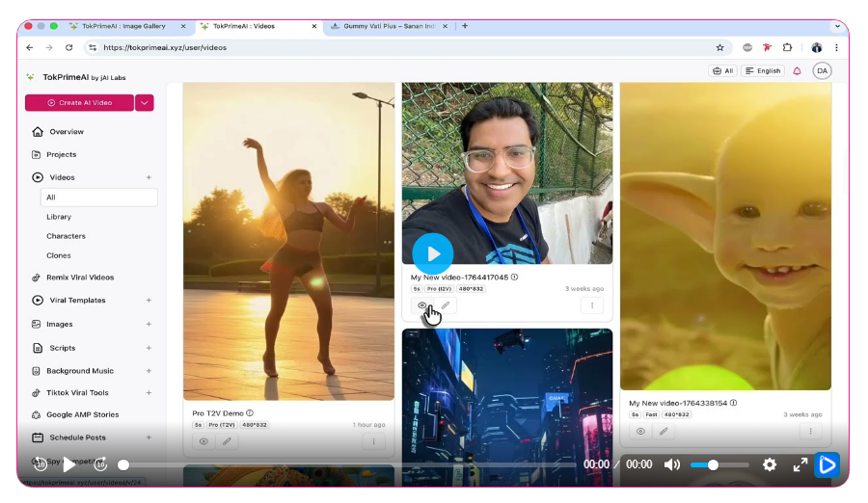Viewport: 868px width, 503px height.
Task: Open the English language selector
Action: [x=763, y=70]
